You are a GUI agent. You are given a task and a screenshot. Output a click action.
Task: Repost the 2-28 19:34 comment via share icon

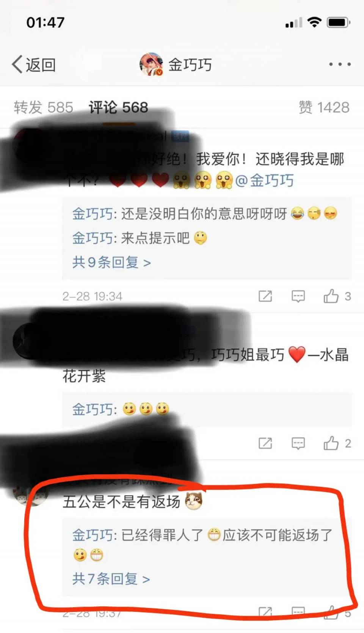point(265,296)
